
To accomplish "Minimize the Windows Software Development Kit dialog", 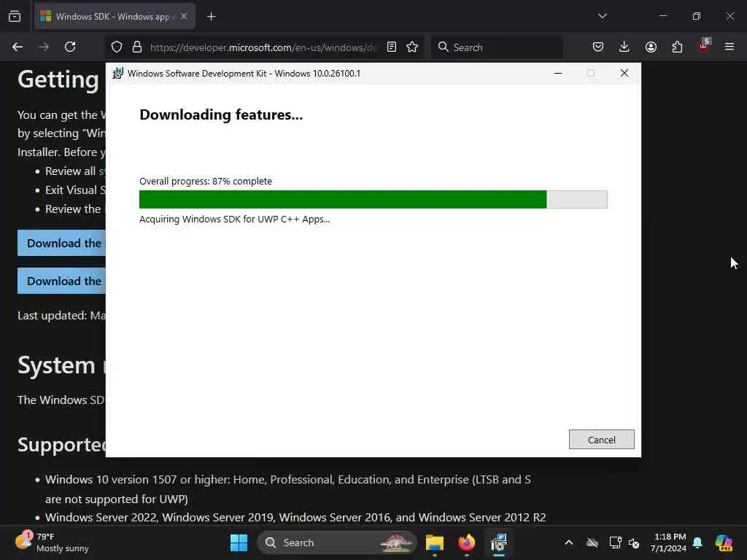I will (558, 74).
